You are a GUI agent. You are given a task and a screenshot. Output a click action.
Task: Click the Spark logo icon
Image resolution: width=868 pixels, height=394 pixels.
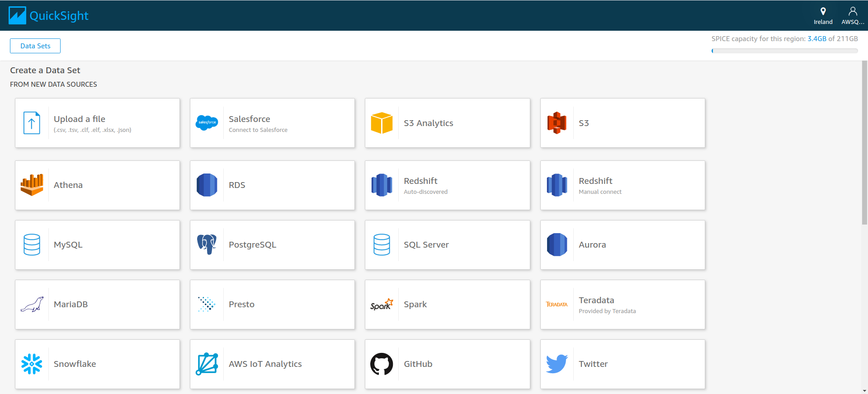382,305
